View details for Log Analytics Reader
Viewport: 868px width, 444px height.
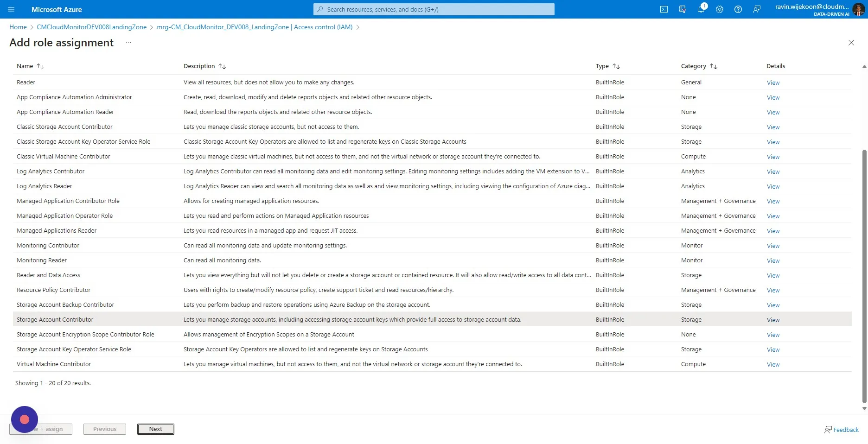[x=773, y=186]
